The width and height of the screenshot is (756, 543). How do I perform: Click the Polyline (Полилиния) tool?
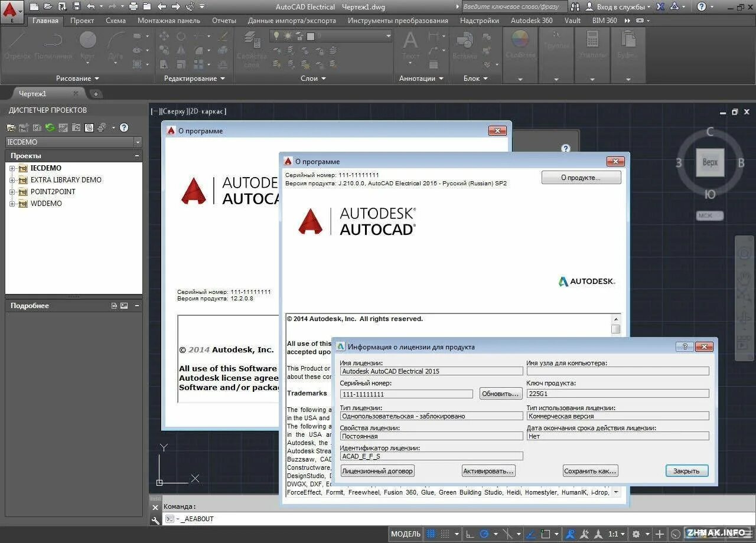click(x=53, y=45)
